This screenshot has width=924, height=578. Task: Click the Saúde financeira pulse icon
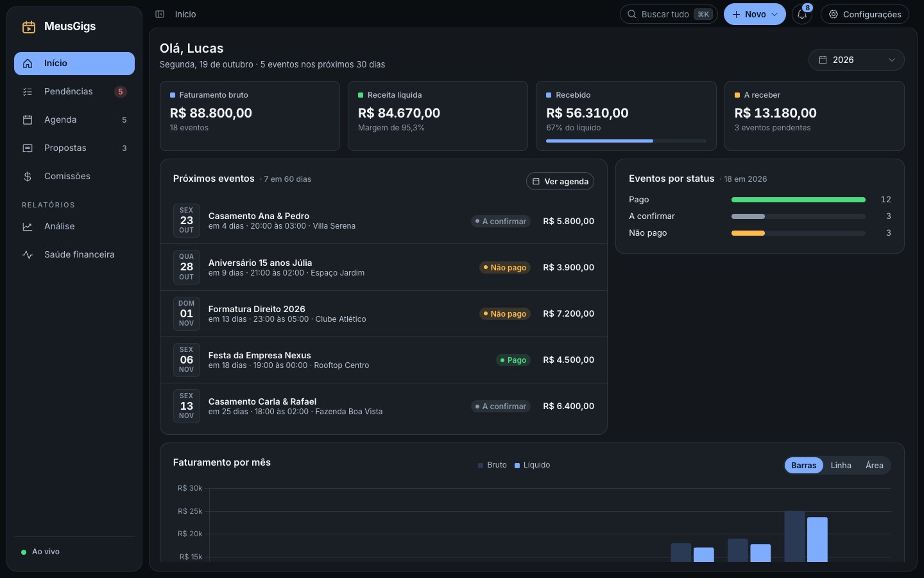tap(28, 255)
